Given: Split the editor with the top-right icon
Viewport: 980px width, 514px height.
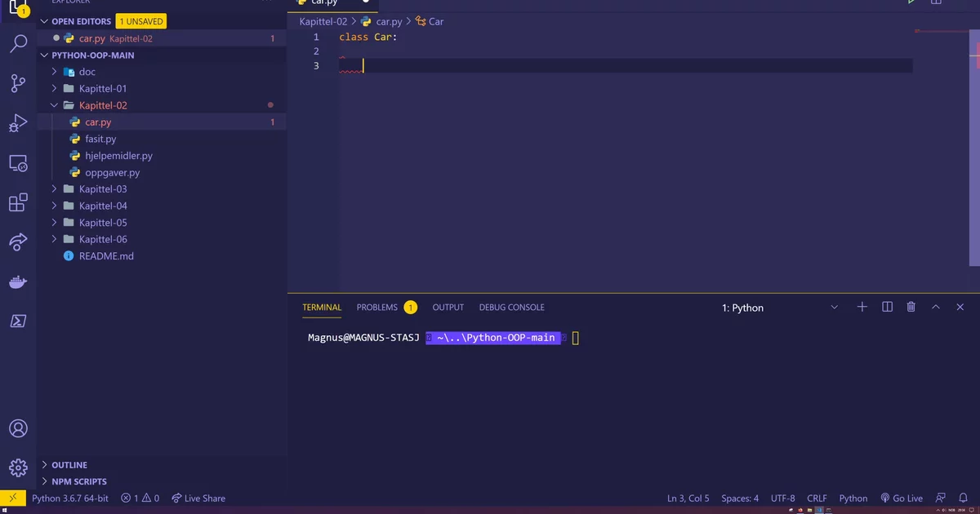Looking at the screenshot, I should [x=937, y=2].
